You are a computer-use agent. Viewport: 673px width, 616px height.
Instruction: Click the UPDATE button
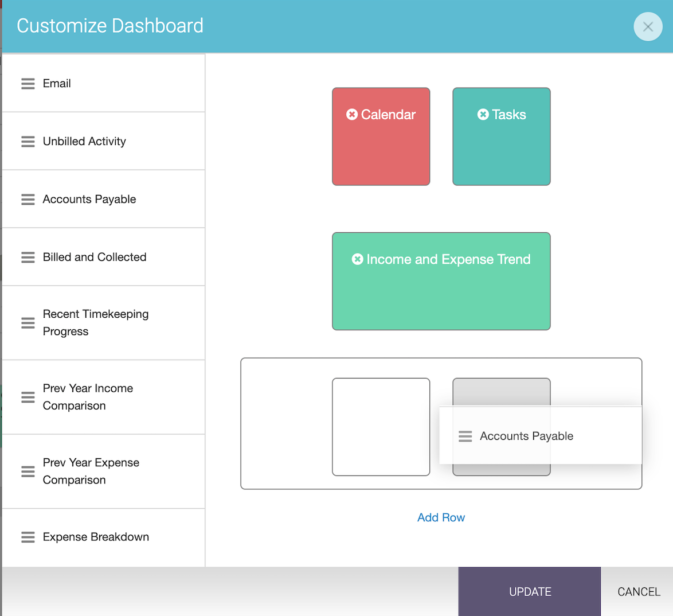[530, 591]
